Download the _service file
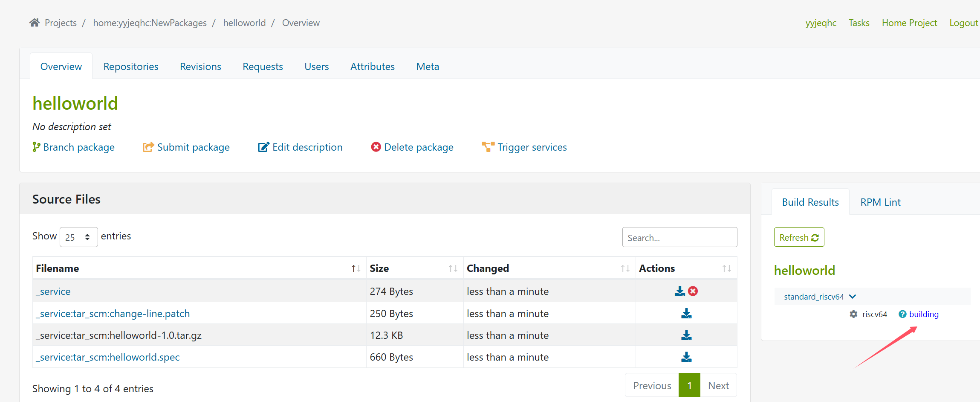The height and width of the screenshot is (402, 980). (x=679, y=291)
